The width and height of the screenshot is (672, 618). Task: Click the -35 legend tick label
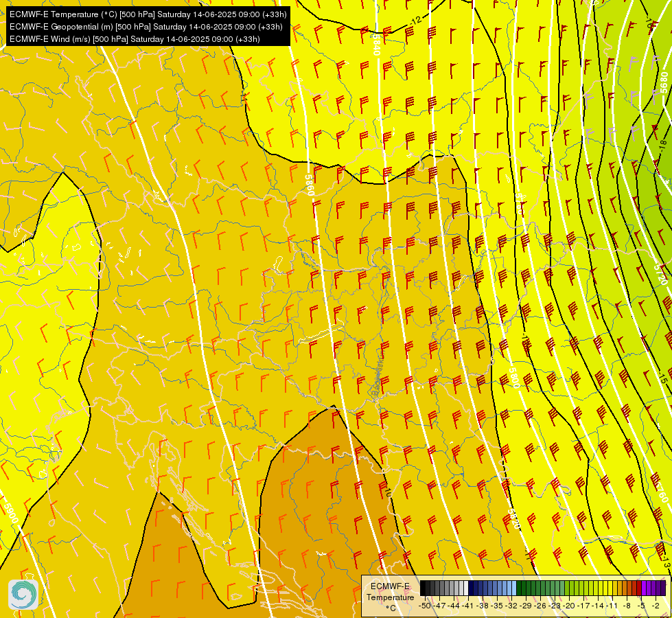497,606
